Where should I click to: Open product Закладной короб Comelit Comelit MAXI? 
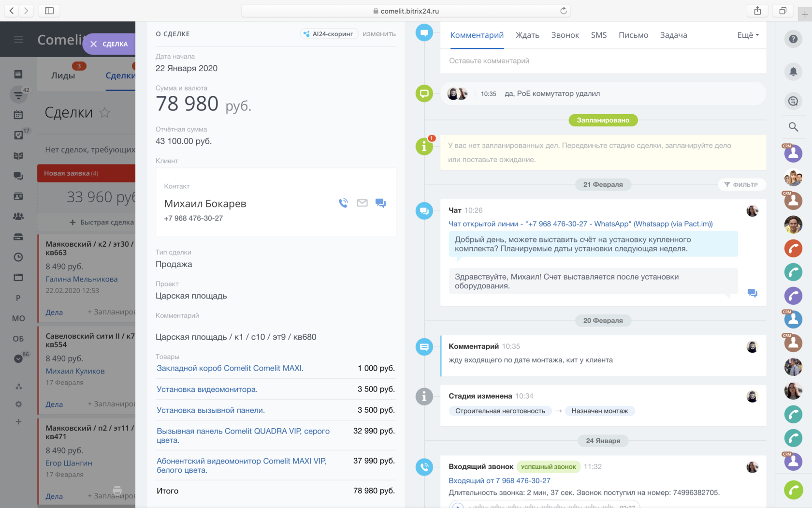pos(230,368)
